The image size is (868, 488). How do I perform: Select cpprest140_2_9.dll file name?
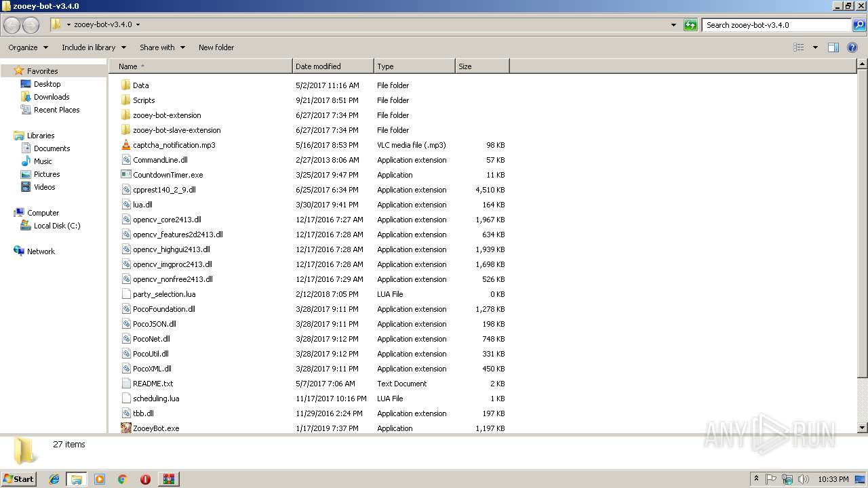pyautogui.click(x=164, y=190)
